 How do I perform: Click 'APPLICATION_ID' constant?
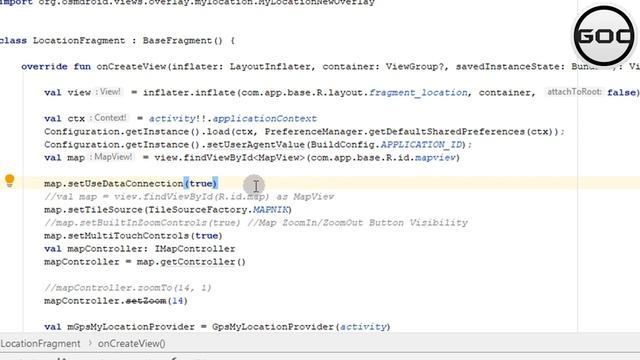click(x=422, y=144)
